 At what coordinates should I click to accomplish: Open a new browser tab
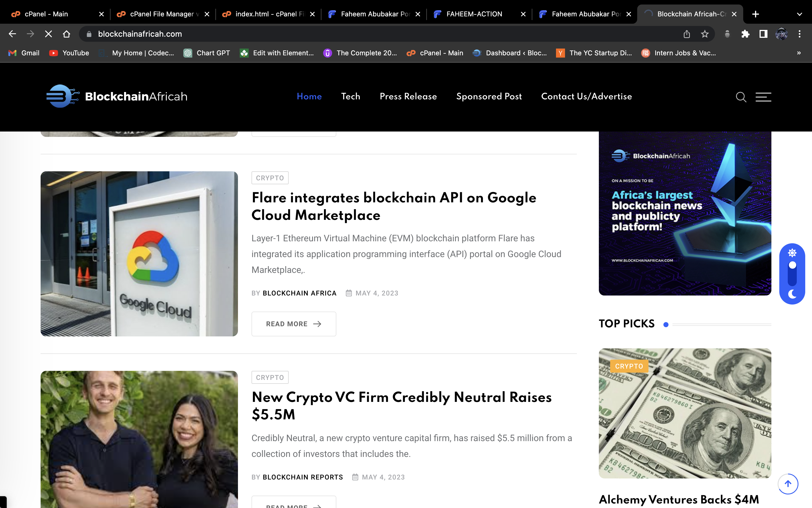(x=756, y=14)
